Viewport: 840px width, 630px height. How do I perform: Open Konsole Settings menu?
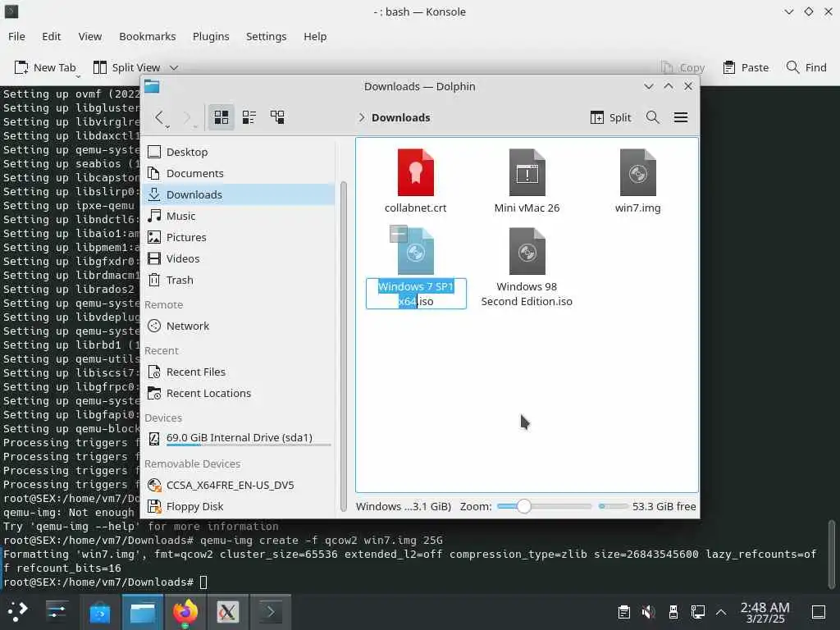pos(267,36)
